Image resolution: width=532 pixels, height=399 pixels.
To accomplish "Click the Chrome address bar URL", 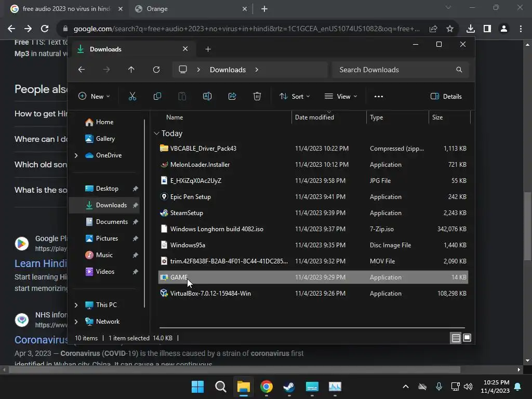I will [247, 29].
